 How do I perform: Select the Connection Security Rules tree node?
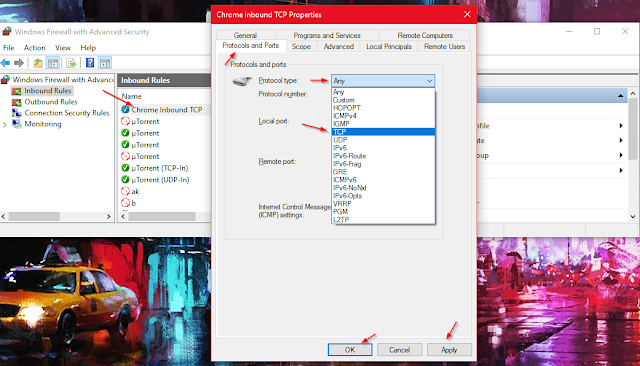tap(67, 113)
